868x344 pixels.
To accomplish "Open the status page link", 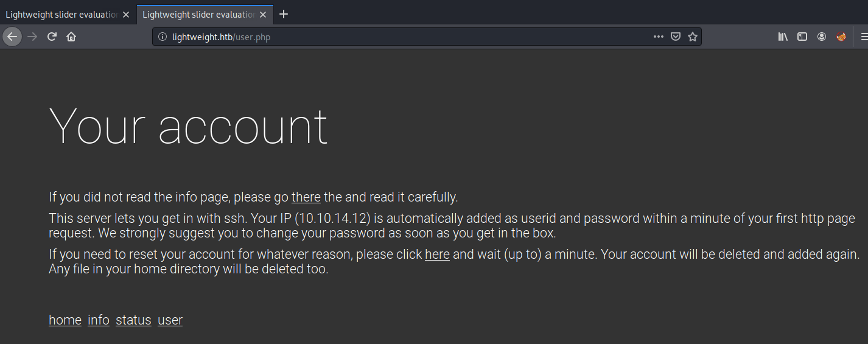I will click(133, 320).
